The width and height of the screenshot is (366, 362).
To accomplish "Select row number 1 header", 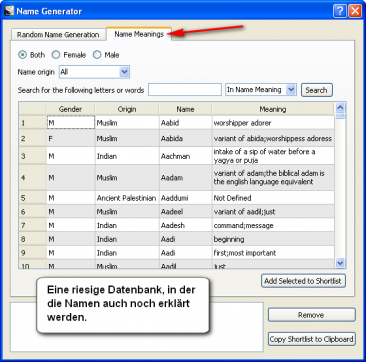I will click(x=32, y=123).
